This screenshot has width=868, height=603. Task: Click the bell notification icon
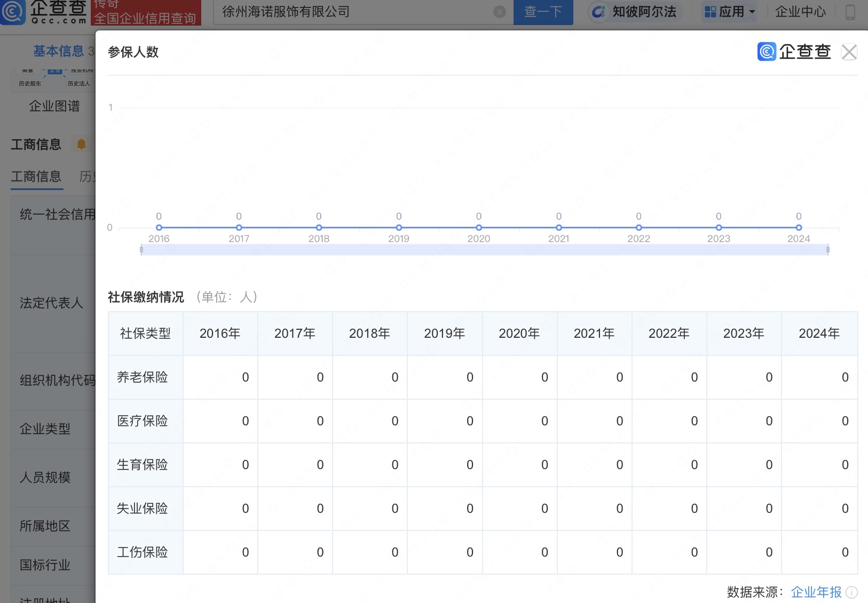(81, 144)
